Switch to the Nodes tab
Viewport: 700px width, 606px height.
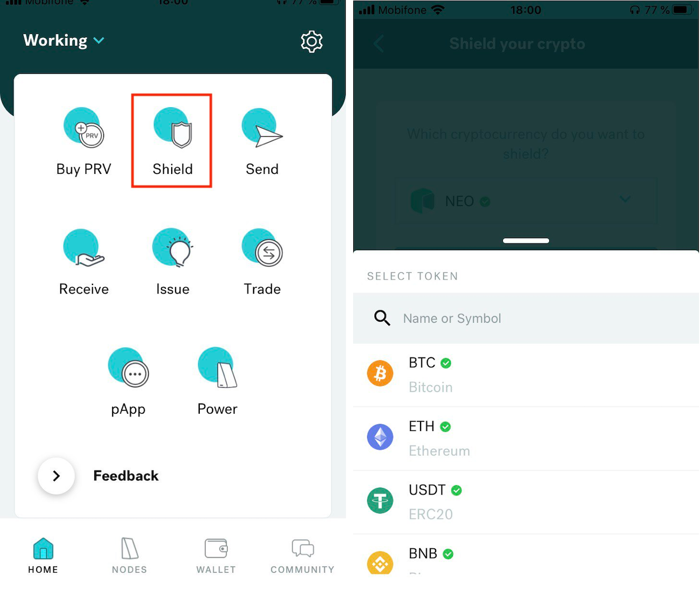click(x=129, y=555)
